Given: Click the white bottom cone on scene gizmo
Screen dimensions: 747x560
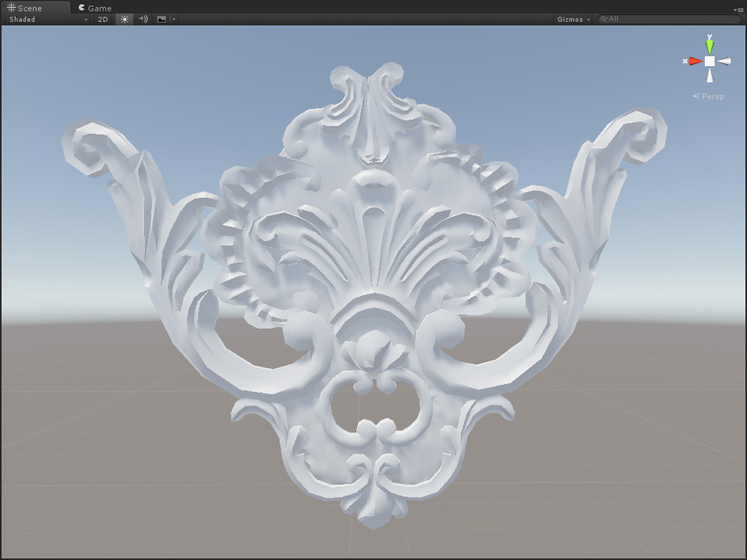Looking at the screenshot, I should point(709,76).
